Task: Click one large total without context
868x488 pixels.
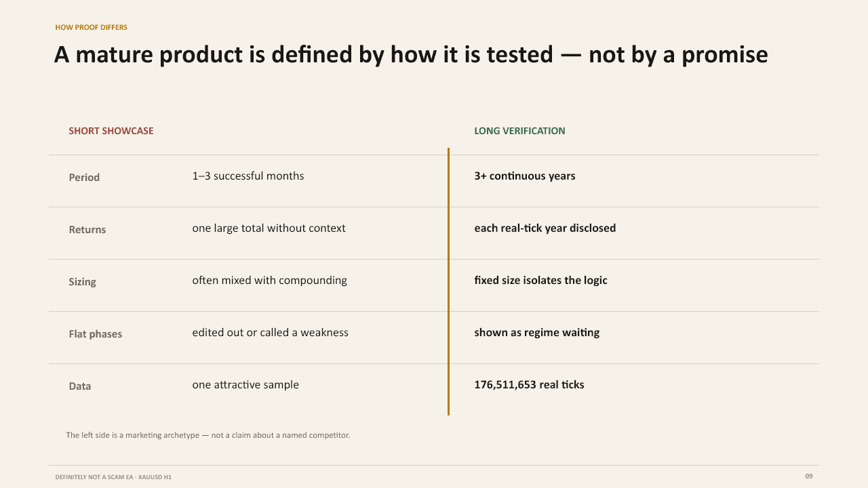Action: click(x=269, y=228)
